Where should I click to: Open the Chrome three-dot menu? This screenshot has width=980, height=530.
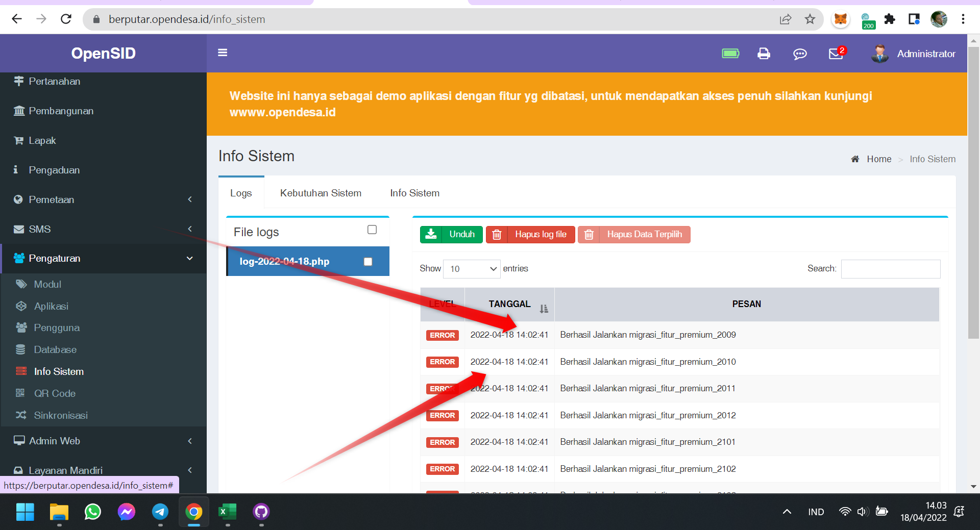963,19
